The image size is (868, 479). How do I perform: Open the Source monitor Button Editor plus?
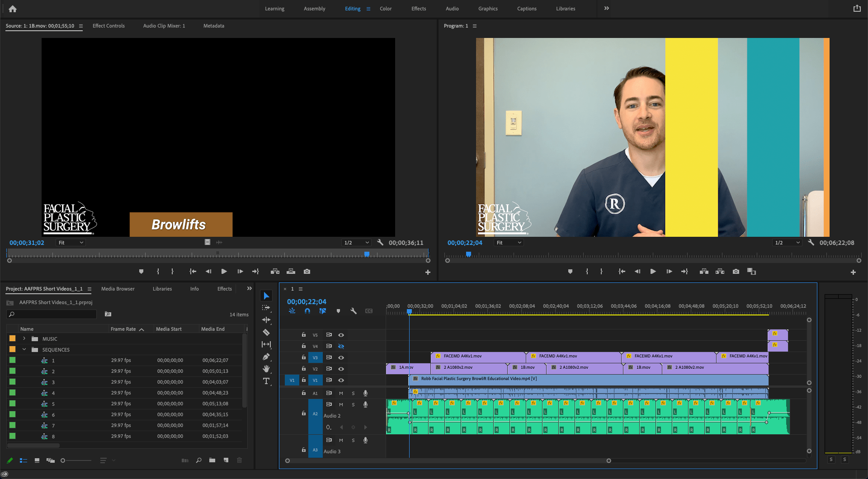(428, 272)
